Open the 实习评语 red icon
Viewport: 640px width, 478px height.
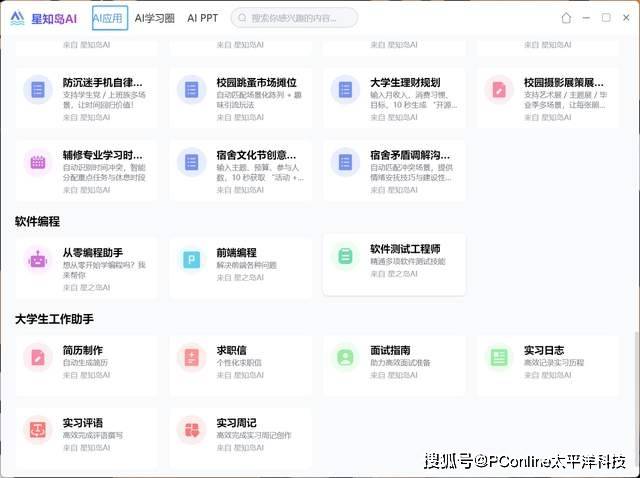[x=38, y=429]
